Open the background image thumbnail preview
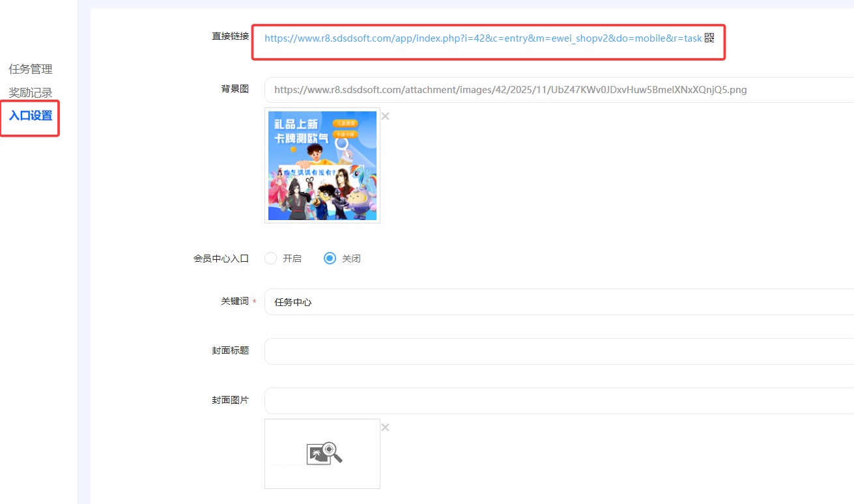 (322, 165)
